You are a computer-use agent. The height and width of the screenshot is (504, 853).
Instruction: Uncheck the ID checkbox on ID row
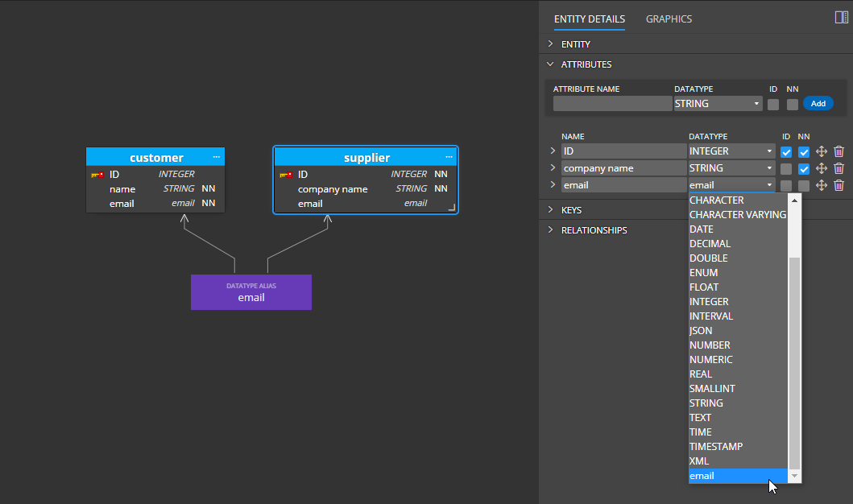pos(786,152)
